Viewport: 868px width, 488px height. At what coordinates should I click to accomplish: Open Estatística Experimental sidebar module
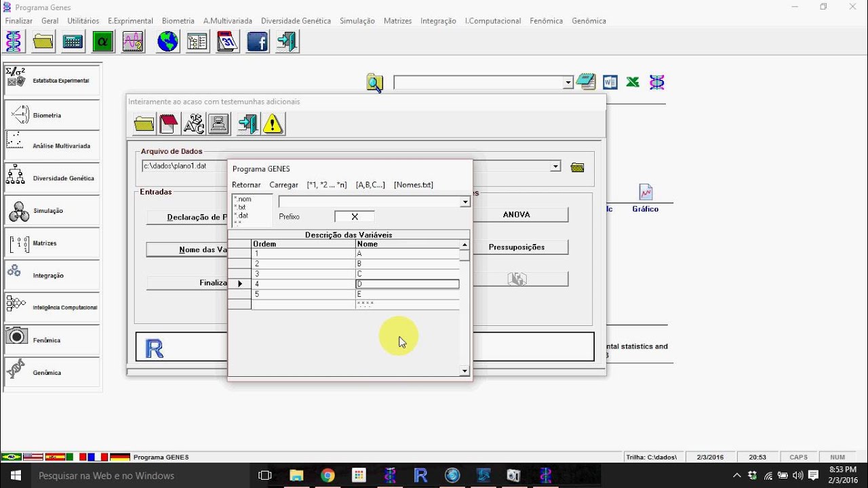click(52, 81)
